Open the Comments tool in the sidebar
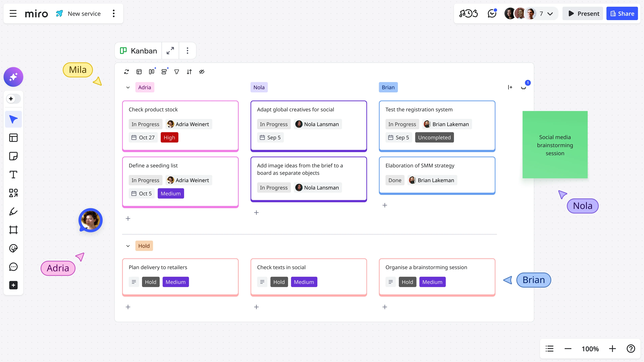 coord(13,267)
